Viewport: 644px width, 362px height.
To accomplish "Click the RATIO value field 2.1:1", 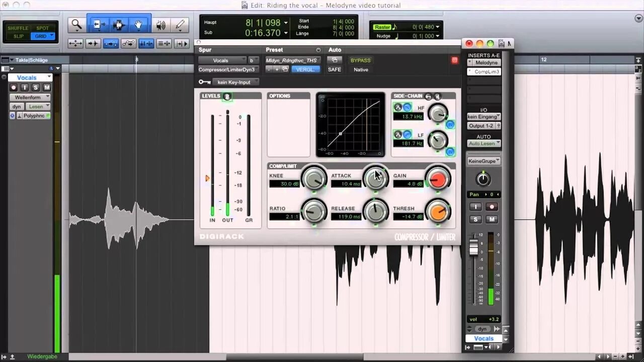I will 284,217.
